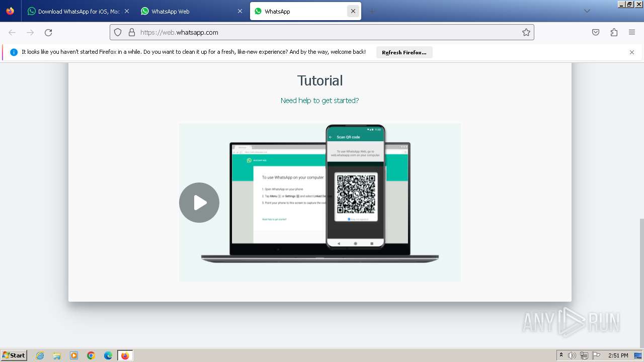Click the page vertical scrollbar thumb
Viewport: 644px width, 362px height.
click(x=641, y=283)
